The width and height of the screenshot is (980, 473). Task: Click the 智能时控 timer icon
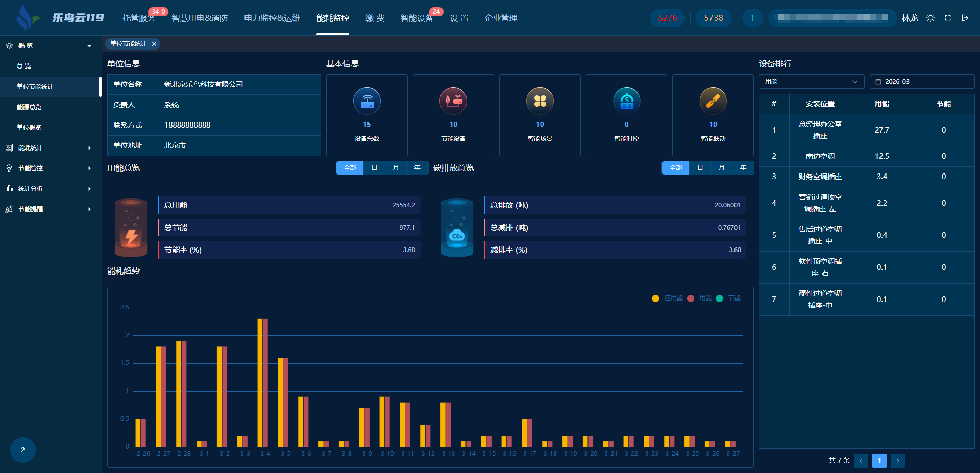tap(626, 101)
